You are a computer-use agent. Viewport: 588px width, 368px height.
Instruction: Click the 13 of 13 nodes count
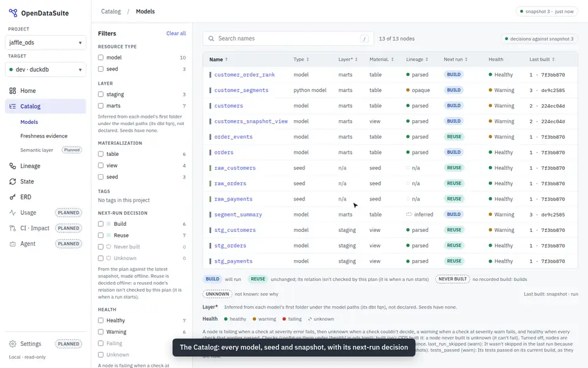coord(396,39)
